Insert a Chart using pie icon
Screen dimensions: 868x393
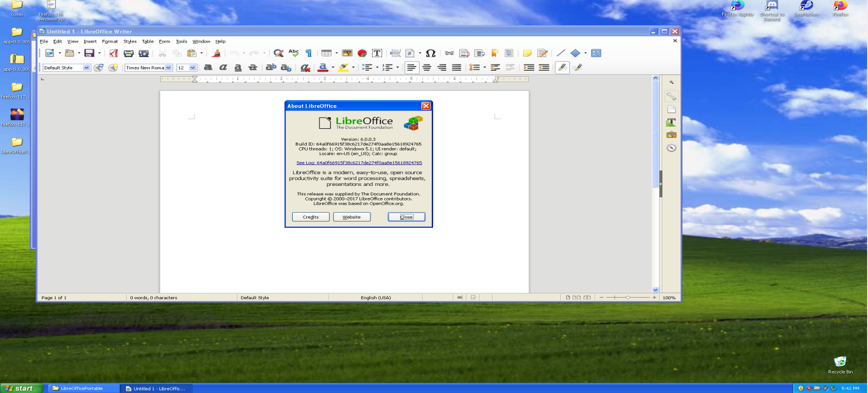click(362, 53)
